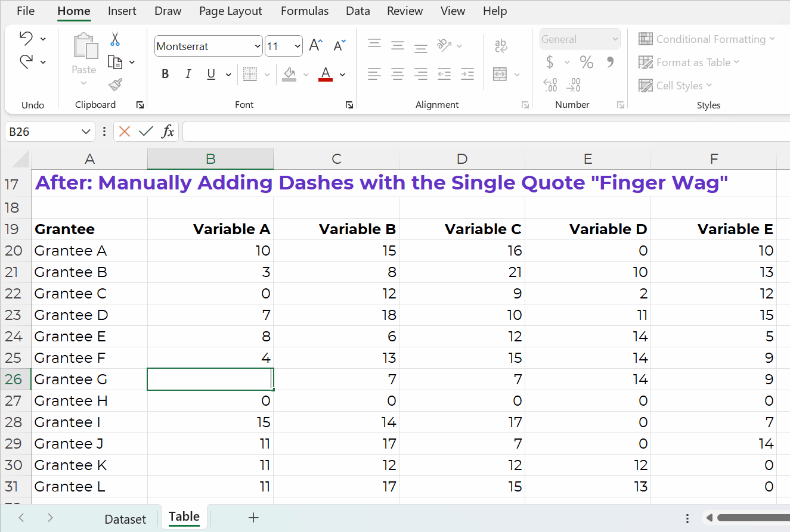Click the Align Right icon
This screenshot has height=532, width=790.
(421, 74)
